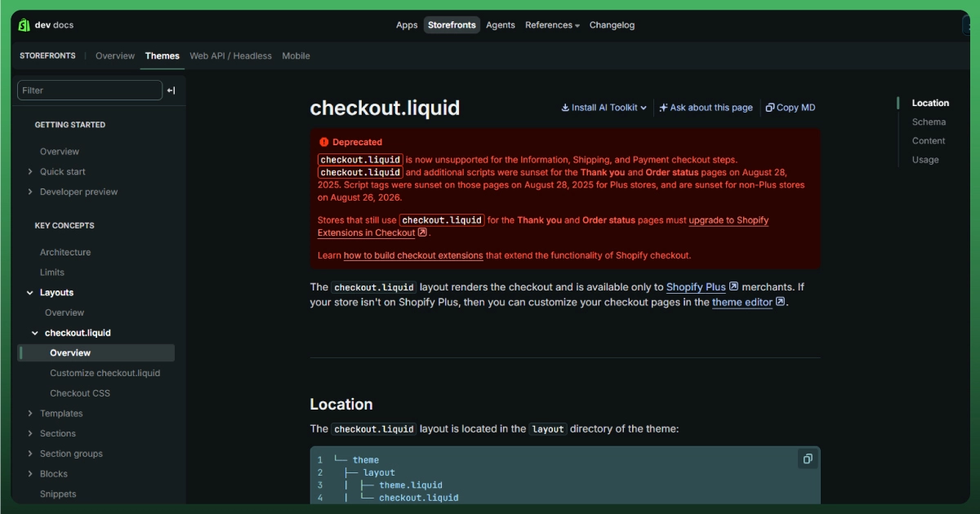Expand the Sections tree item
This screenshot has height=514, width=980.
pos(30,433)
